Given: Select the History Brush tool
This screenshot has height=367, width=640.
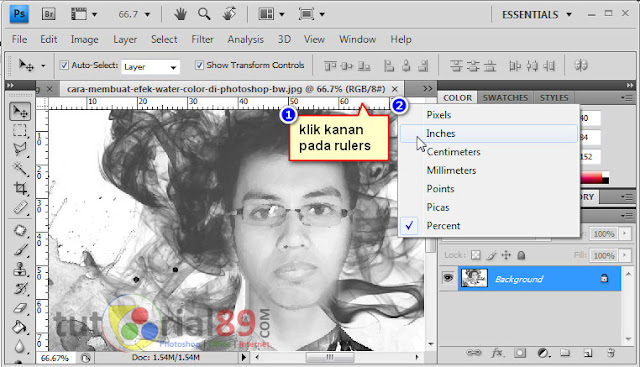Looking at the screenshot, I should coord(20,289).
